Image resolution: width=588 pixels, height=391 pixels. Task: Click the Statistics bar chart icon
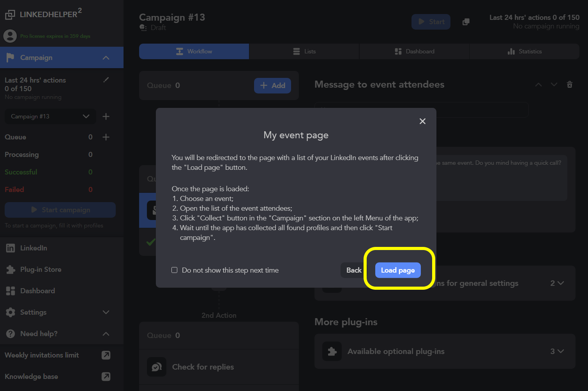click(511, 51)
